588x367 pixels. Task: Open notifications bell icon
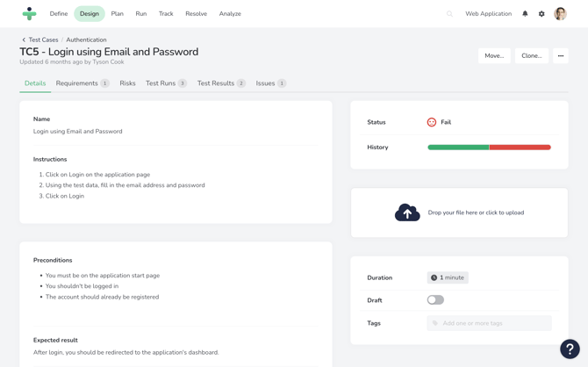coord(525,13)
